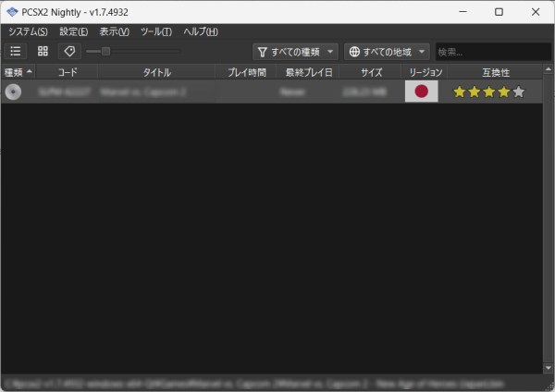Sort by プレイ時間 column header
The image size is (555, 392).
246,72
